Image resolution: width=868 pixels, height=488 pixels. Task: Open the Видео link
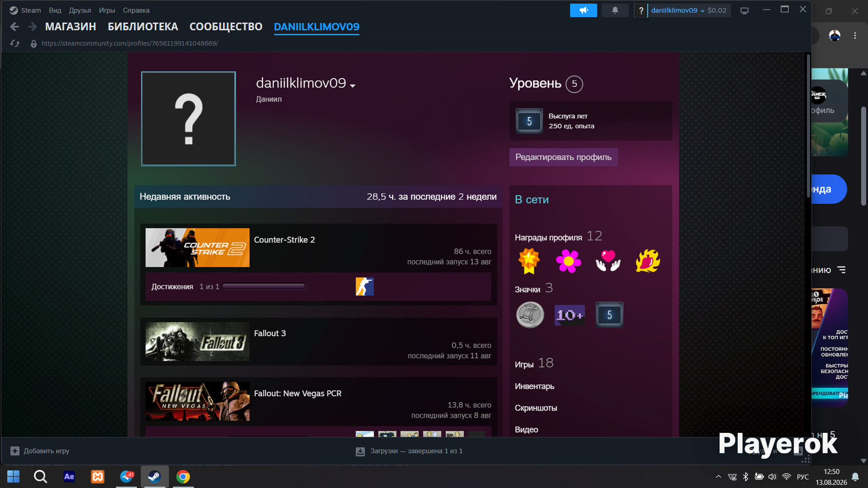(x=526, y=429)
